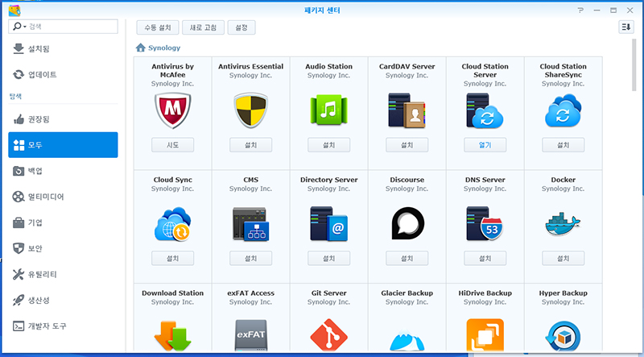Install Discourse with 설치 button

click(x=407, y=259)
